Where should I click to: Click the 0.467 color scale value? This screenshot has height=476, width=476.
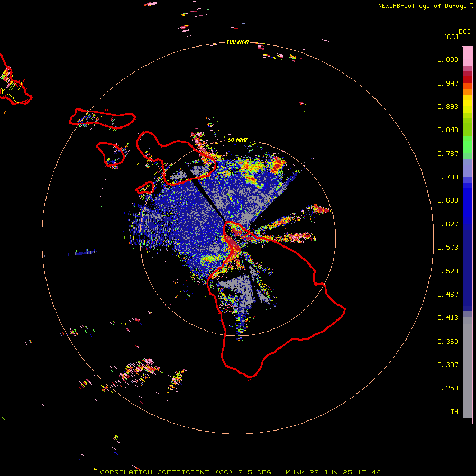click(x=448, y=295)
